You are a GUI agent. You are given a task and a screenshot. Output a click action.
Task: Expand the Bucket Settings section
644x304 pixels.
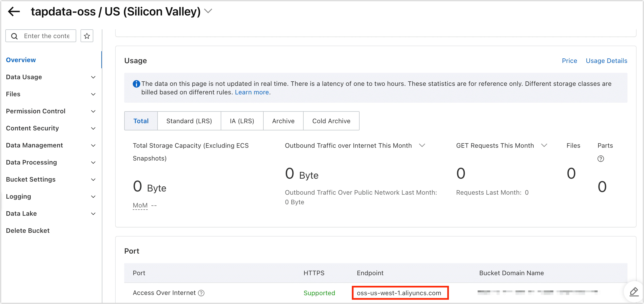93,180
